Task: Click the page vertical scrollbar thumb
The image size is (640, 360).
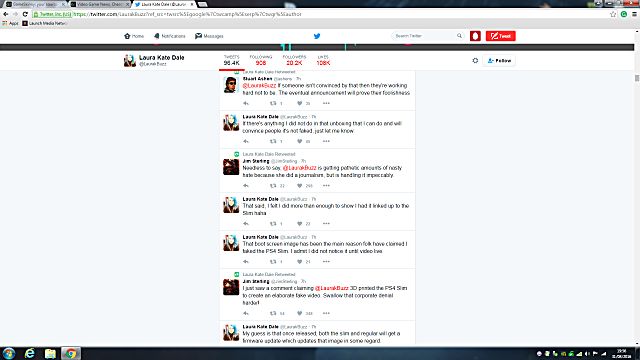Action: (x=637, y=78)
